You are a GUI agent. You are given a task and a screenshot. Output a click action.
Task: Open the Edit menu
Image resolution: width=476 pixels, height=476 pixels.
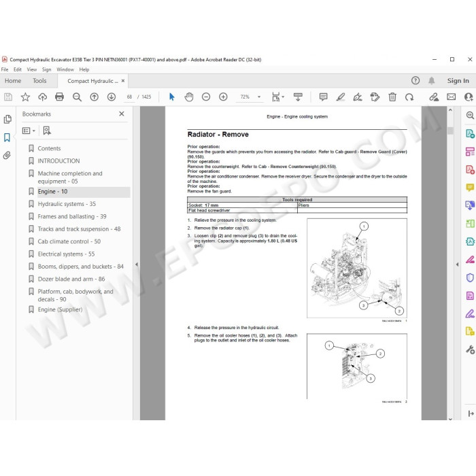coord(17,69)
